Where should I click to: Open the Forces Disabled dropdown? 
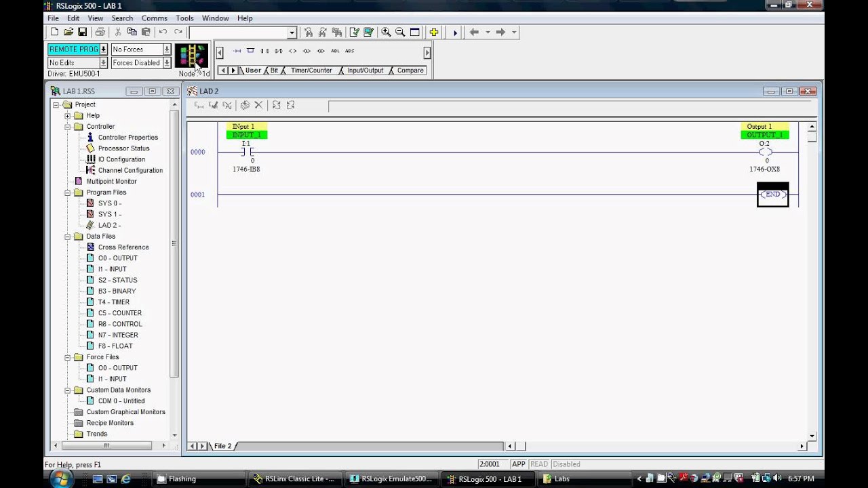(167, 63)
